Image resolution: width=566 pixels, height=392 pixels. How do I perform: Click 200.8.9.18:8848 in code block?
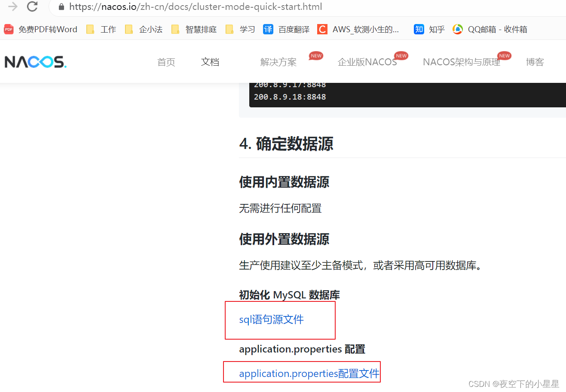click(290, 97)
